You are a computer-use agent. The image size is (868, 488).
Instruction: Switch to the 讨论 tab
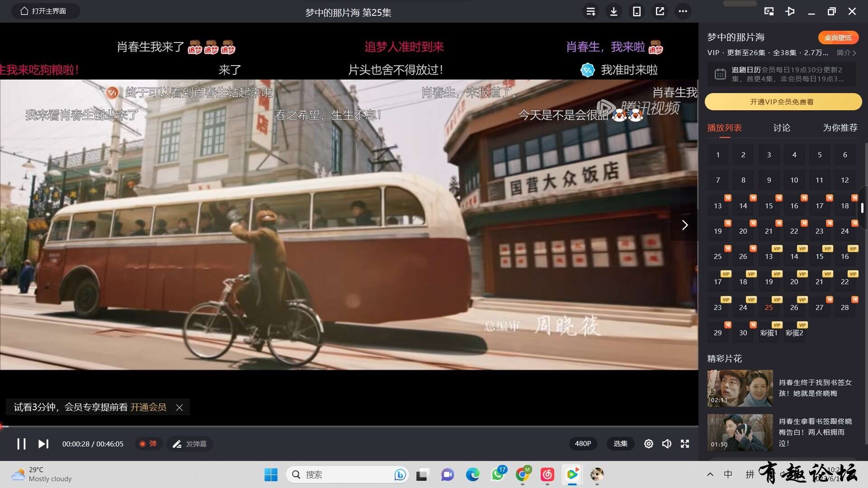(x=782, y=128)
